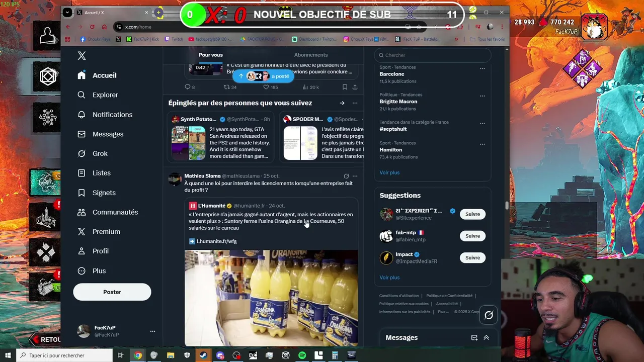
Task: Open l.humanite.fr/wfg link
Action: (216, 241)
